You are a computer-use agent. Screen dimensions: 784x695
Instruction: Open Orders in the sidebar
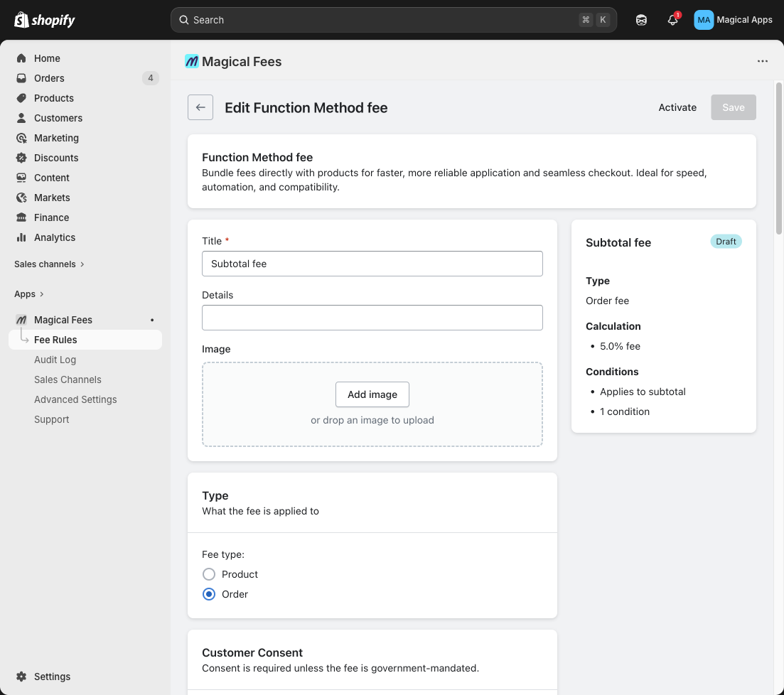pyautogui.click(x=49, y=78)
